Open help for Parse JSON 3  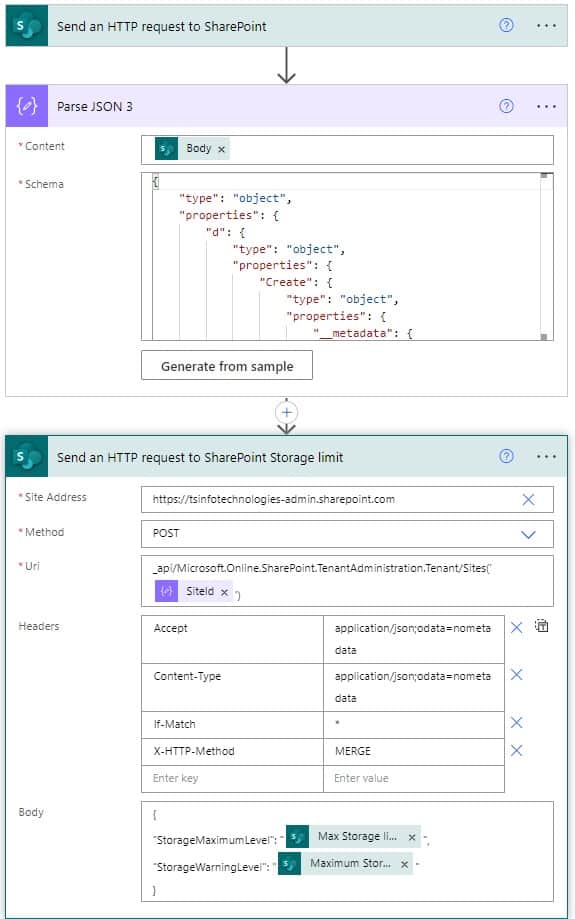coord(506,106)
